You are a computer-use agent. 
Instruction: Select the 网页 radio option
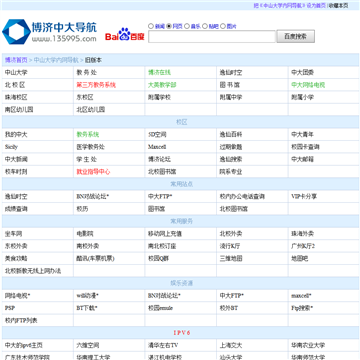[x=169, y=26]
